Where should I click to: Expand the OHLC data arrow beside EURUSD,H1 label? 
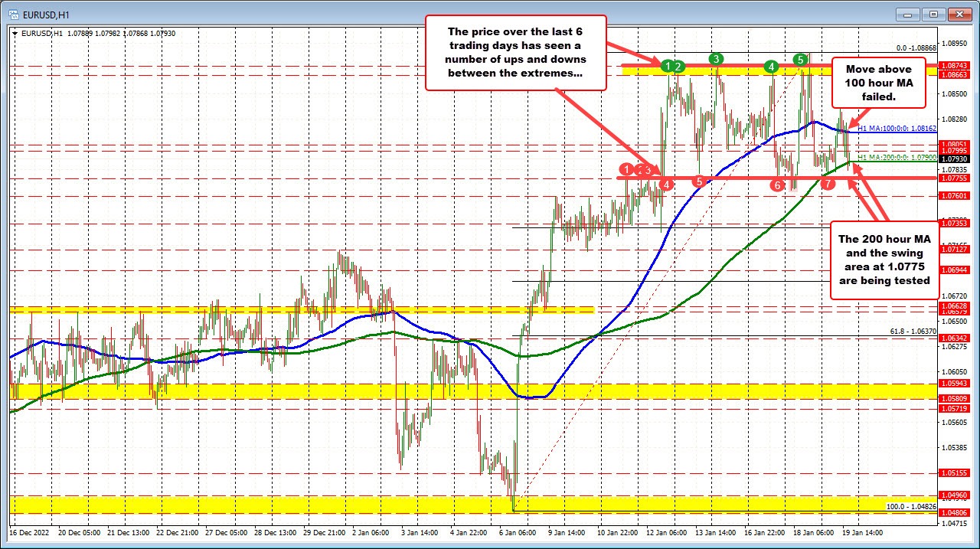pyautogui.click(x=13, y=34)
